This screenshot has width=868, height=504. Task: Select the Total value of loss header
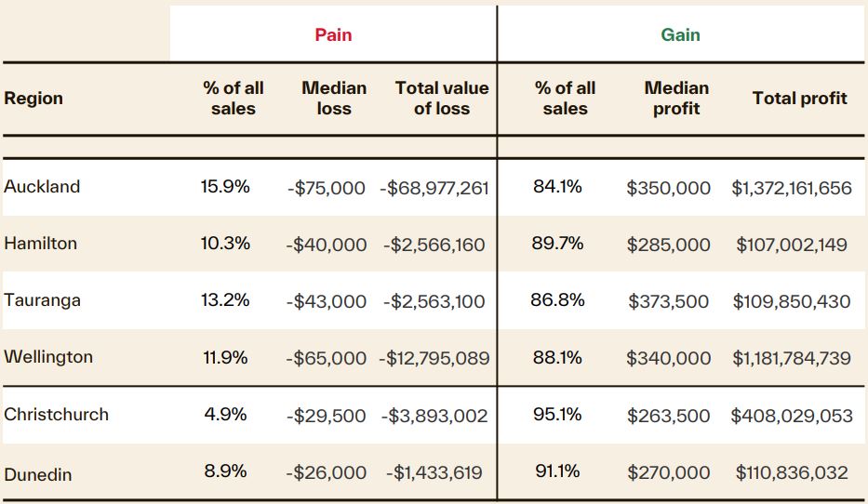pyautogui.click(x=442, y=99)
